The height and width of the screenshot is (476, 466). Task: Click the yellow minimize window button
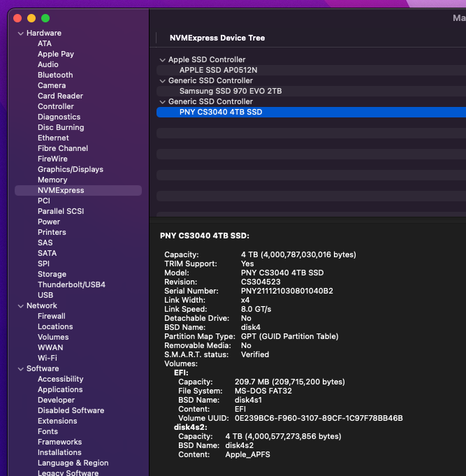31,18
